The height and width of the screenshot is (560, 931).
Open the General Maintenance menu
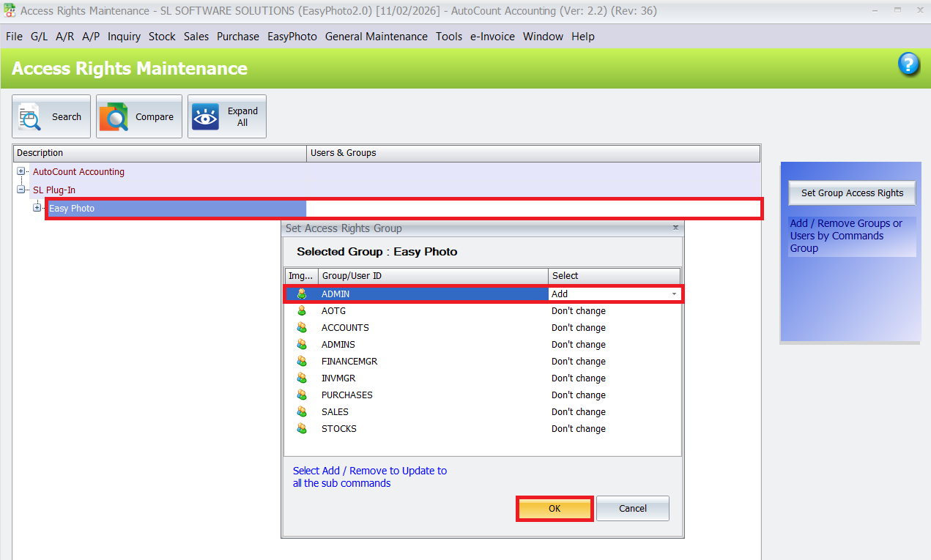(376, 36)
